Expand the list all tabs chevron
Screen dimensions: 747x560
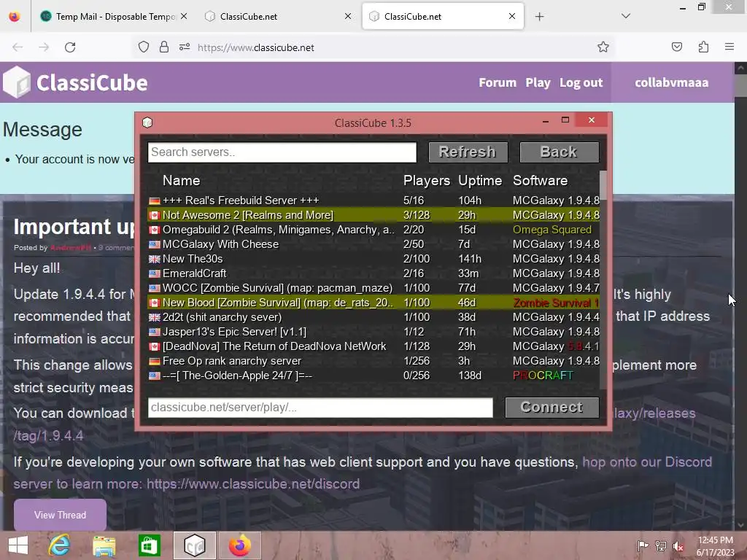pyautogui.click(x=626, y=16)
